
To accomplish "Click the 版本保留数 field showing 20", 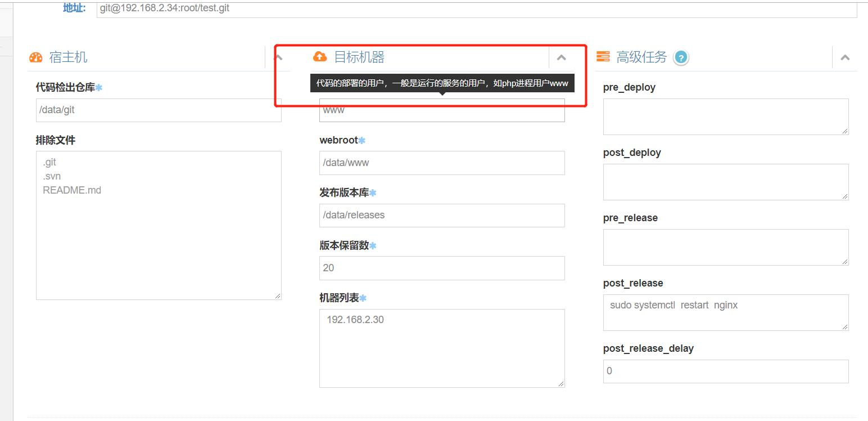I will tap(441, 268).
